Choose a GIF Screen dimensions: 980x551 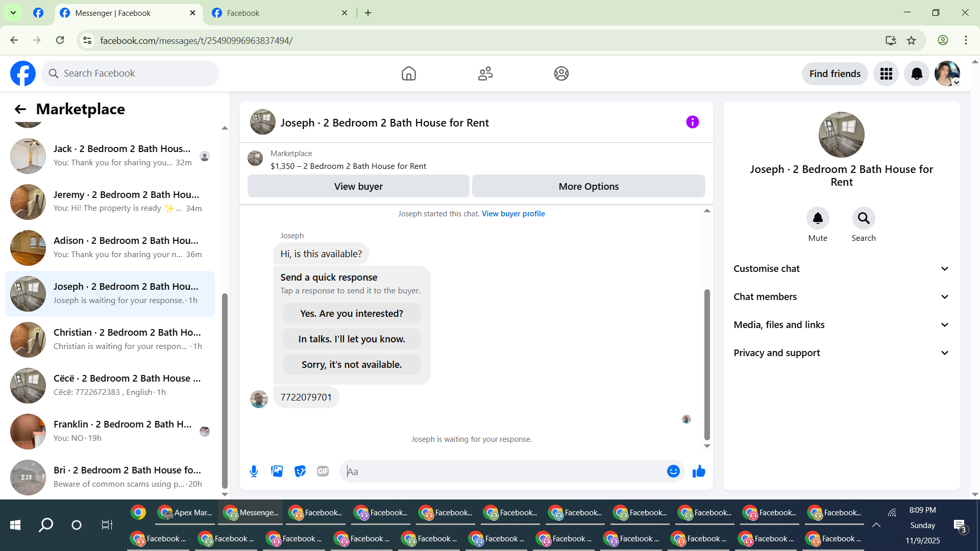click(323, 471)
